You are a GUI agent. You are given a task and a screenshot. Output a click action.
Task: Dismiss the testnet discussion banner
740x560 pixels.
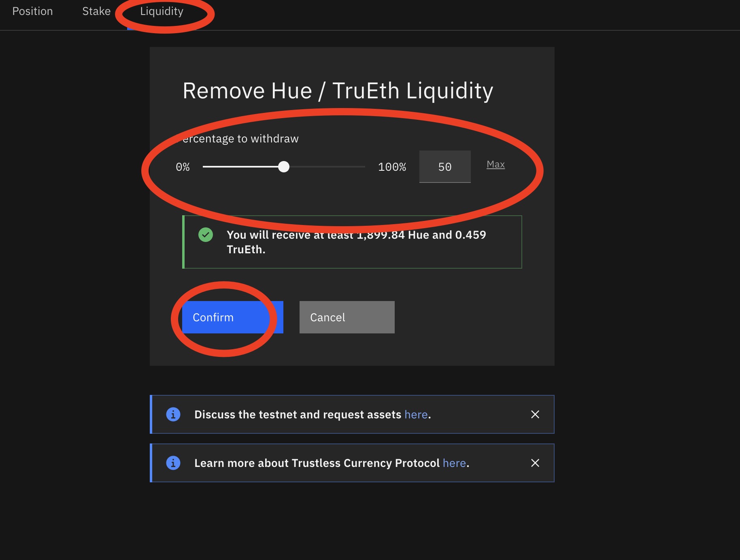point(535,414)
